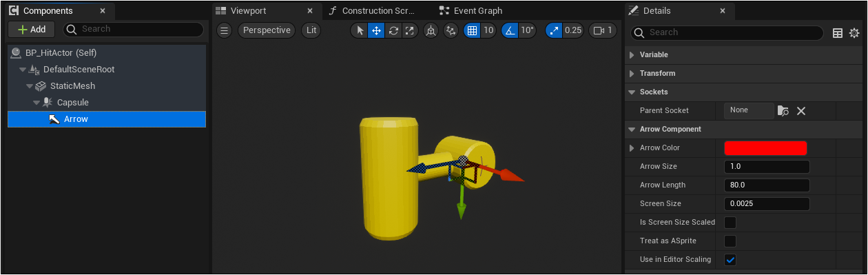Open camera speed setting
Viewport: 868px width, 275px height.
tap(603, 30)
